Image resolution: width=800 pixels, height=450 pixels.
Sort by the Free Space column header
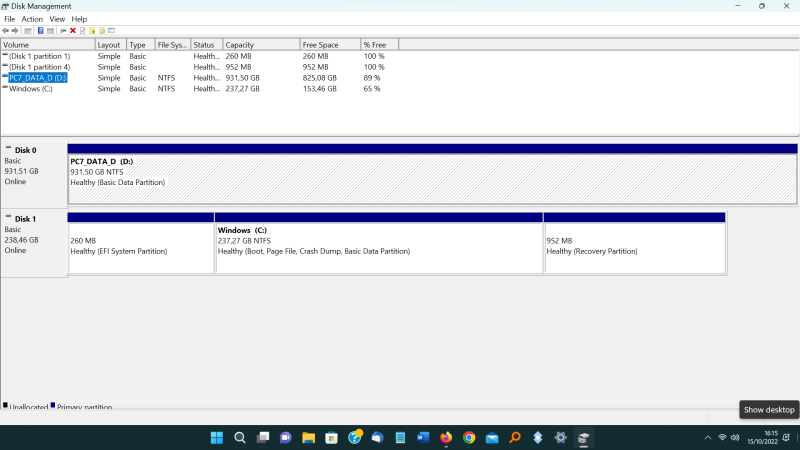330,45
